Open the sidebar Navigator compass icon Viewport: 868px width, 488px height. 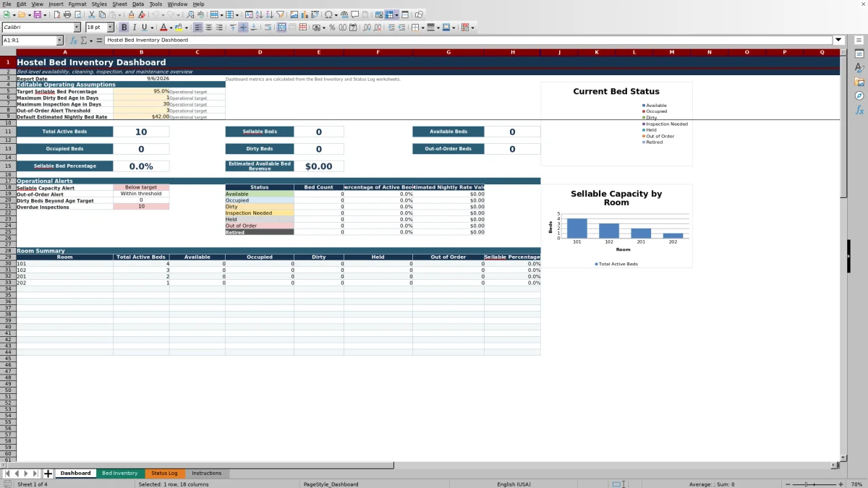pyautogui.click(x=859, y=95)
